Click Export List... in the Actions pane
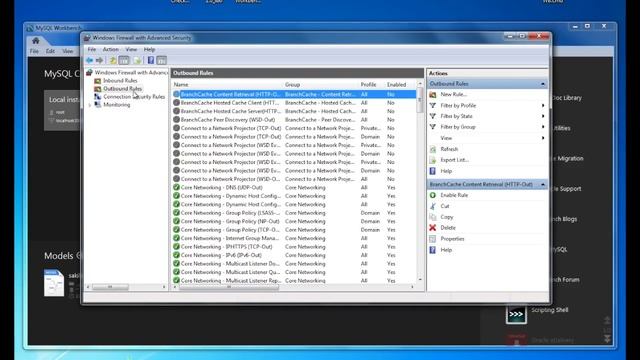 (x=454, y=160)
